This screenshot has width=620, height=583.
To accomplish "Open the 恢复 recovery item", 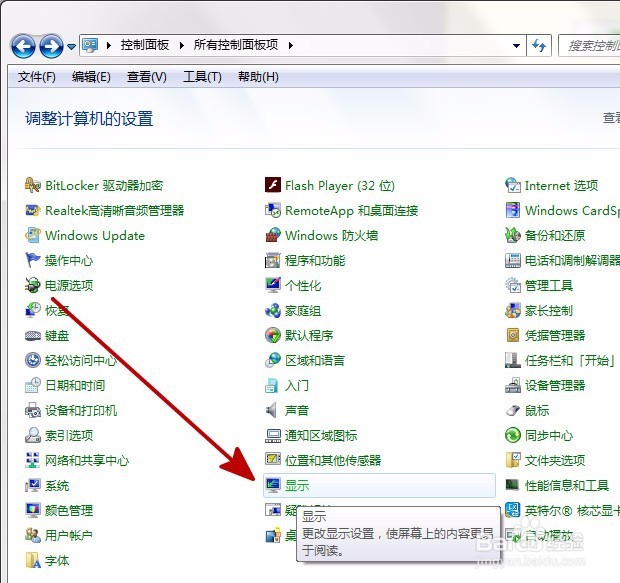I will tap(47, 310).
